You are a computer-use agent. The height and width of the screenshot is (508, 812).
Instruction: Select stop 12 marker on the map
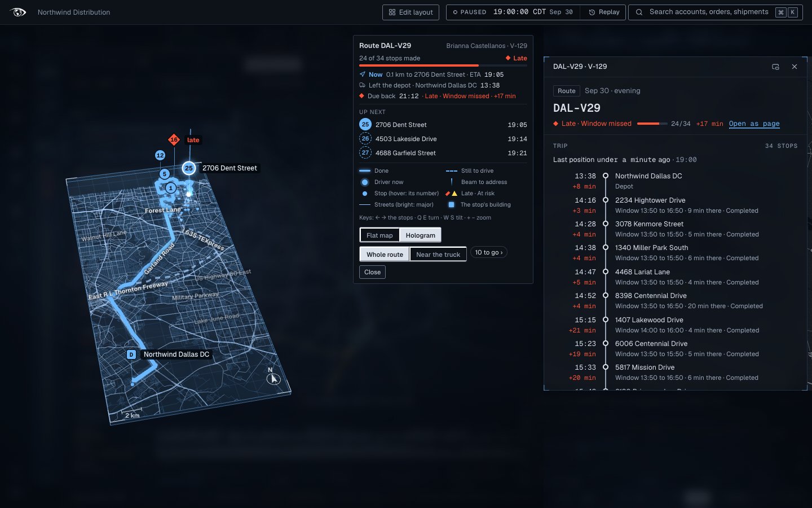160,155
